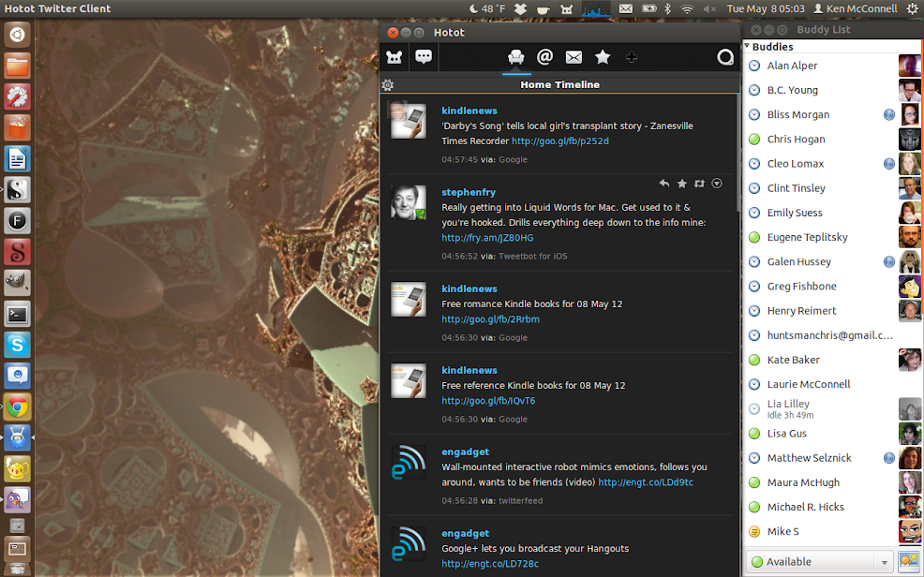This screenshot has height=577, width=924.
Task: Open link goo.gl/fb/2Rrbm
Action: coord(490,319)
